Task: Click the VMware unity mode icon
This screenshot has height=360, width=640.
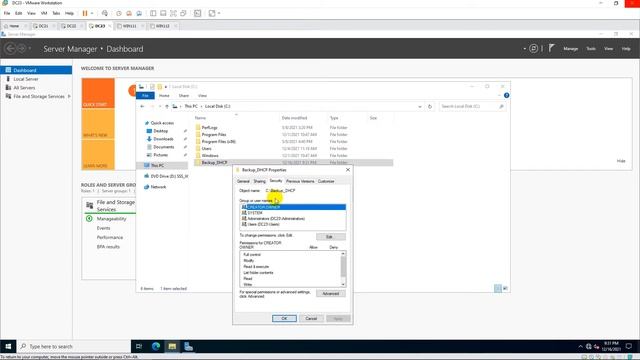Action: click(183, 13)
